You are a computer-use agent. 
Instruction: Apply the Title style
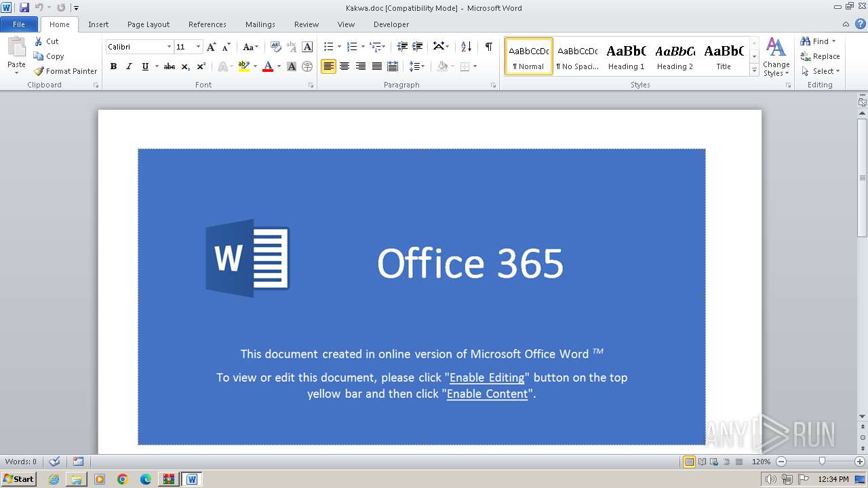coord(724,56)
